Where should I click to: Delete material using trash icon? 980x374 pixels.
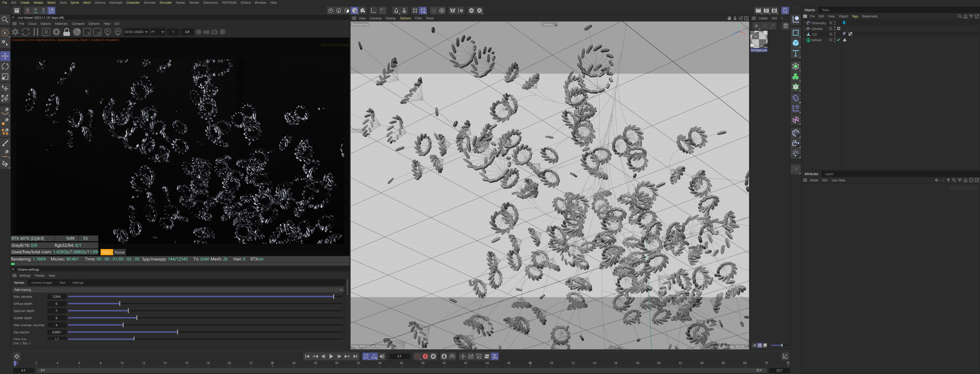click(x=785, y=26)
